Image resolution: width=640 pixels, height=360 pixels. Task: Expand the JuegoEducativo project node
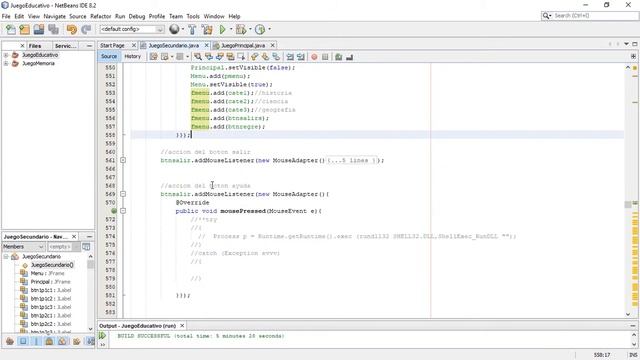click(6, 55)
